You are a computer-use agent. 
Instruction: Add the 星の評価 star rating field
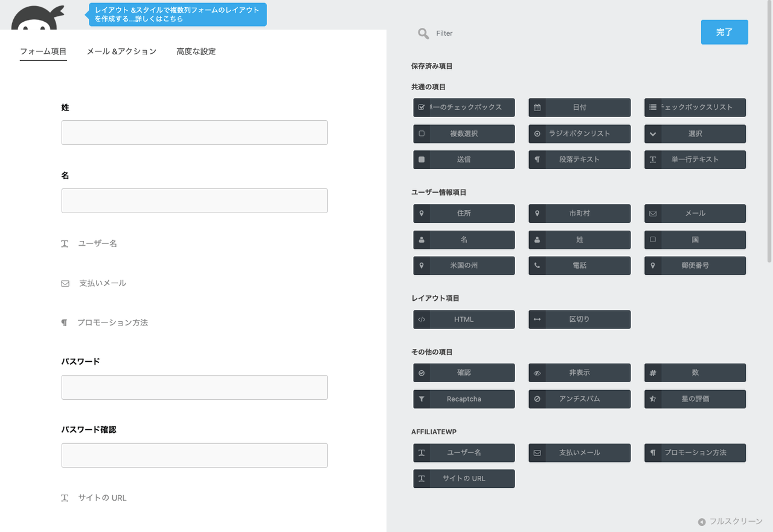(695, 399)
